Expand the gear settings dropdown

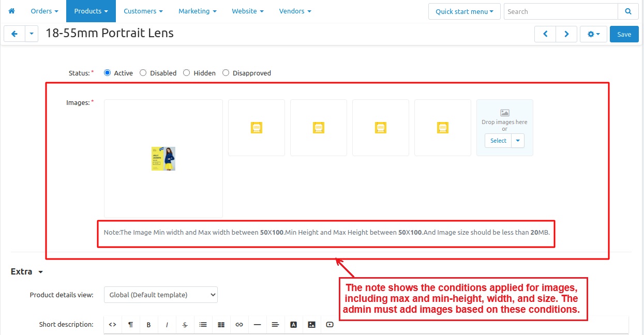pyautogui.click(x=593, y=34)
